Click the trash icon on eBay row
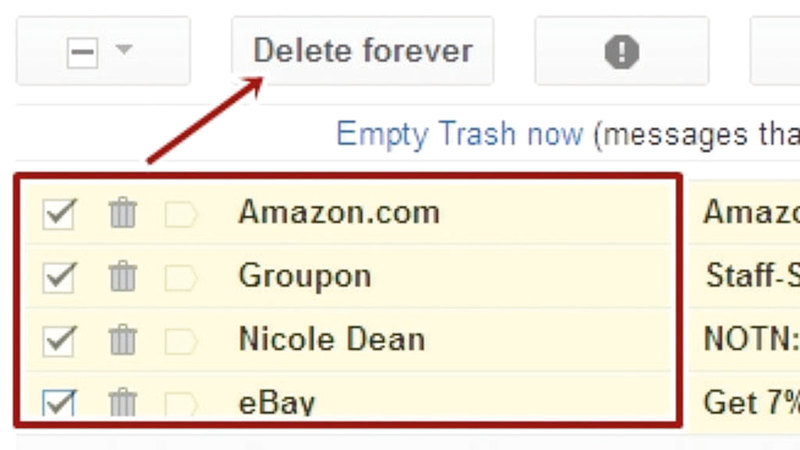This screenshot has height=450, width=800. coord(122,402)
